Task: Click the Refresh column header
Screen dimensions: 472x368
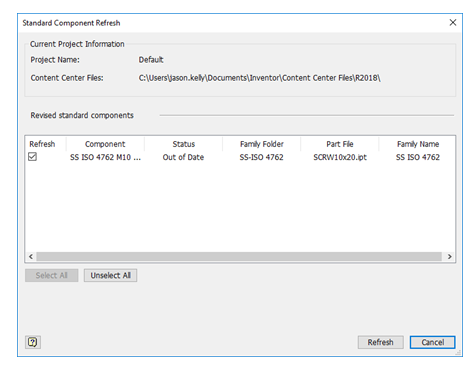Action: tap(42, 144)
